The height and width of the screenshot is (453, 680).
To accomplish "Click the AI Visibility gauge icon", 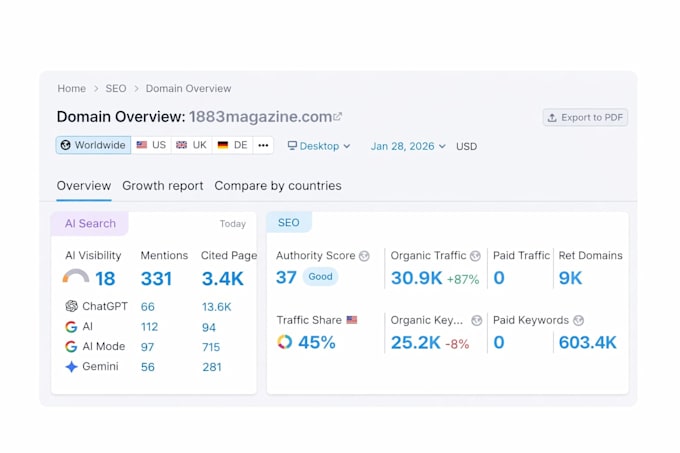I will point(76,276).
